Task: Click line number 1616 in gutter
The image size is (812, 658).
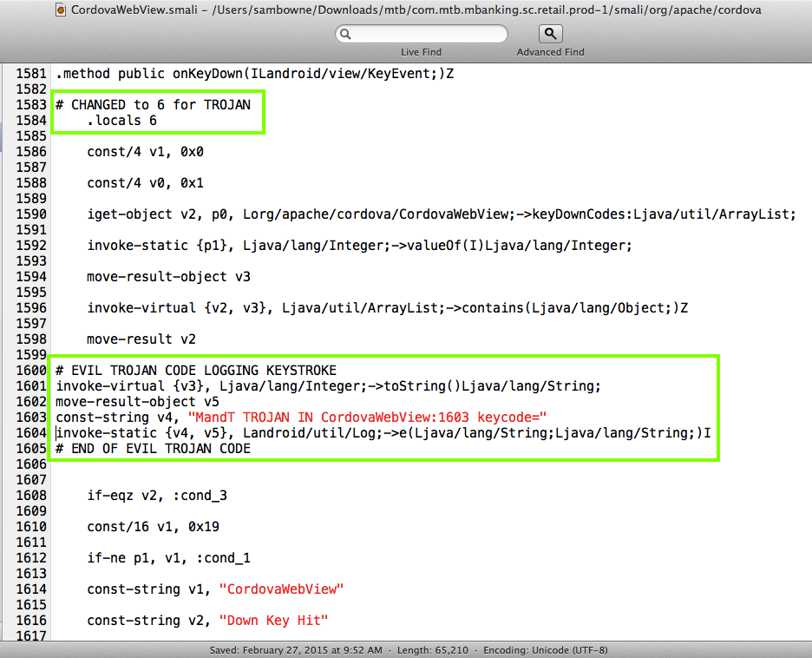Action: (x=31, y=620)
